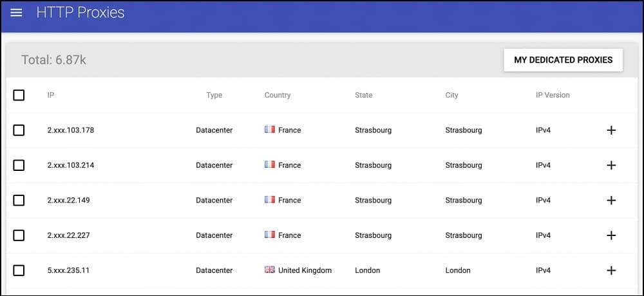Add the London proxy 5.xxx.235.11
The width and height of the screenshot is (644, 296).
point(611,270)
